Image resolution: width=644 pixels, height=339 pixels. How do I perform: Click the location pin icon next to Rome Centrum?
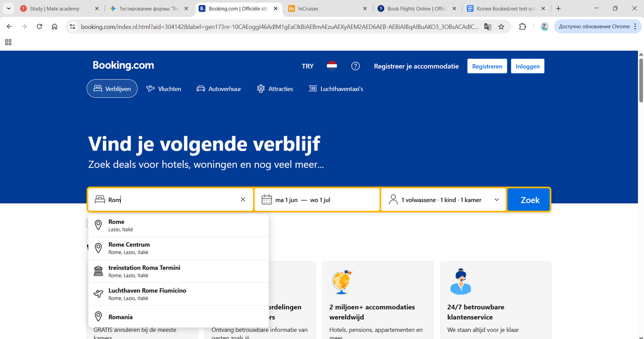(99, 248)
